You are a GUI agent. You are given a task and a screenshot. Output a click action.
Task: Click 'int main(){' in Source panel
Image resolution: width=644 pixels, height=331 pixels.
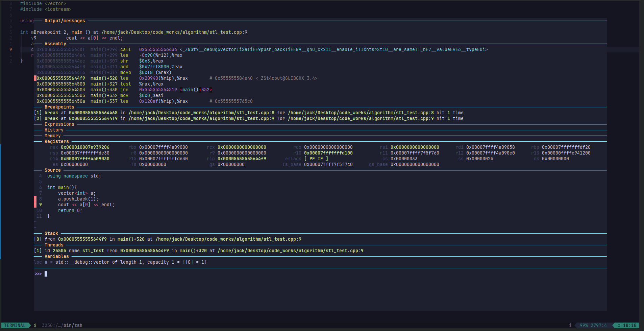point(62,188)
